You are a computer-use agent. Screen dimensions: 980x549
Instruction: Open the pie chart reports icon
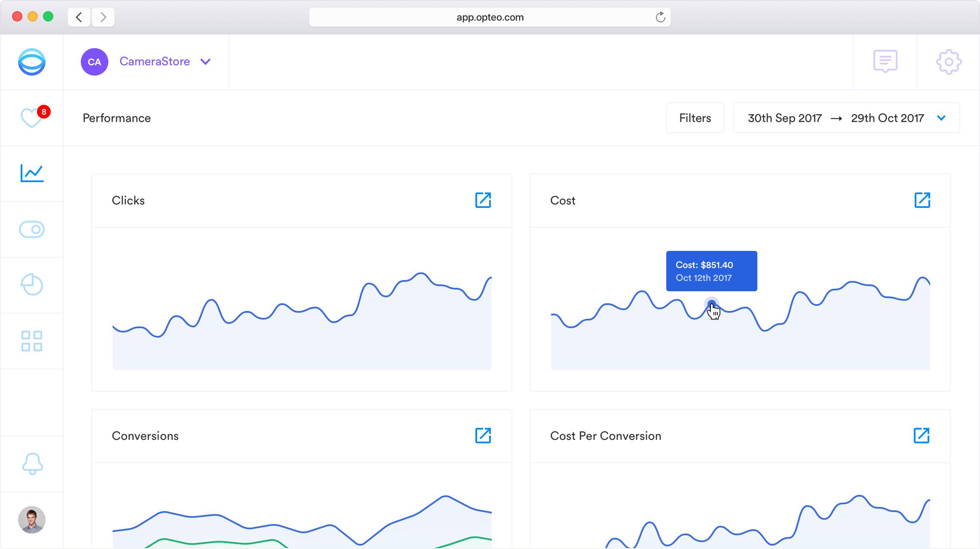pos(32,285)
